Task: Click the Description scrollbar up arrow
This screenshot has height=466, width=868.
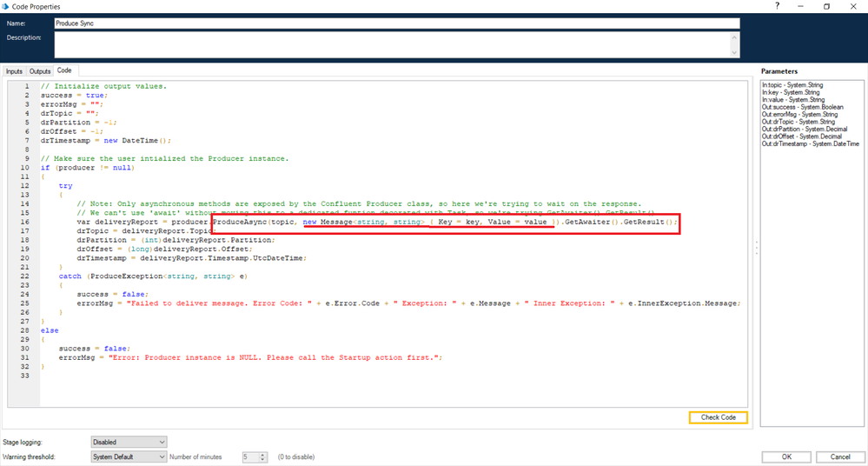Action: (734, 37)
